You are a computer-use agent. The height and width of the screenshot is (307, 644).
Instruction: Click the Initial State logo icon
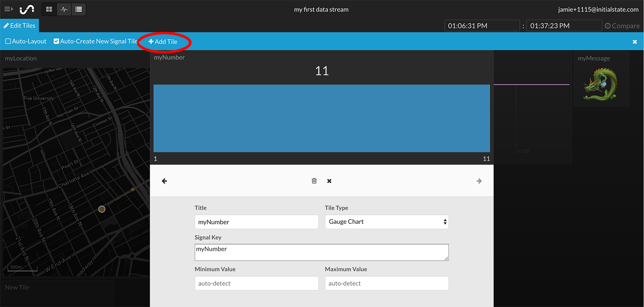pyautogui.click(x=27, y=9)
